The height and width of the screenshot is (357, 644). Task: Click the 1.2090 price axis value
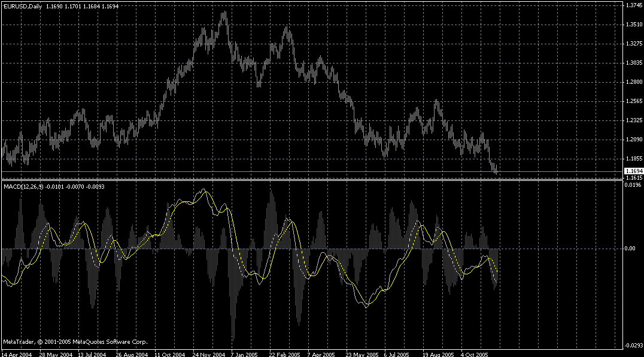tap(633, 138)
